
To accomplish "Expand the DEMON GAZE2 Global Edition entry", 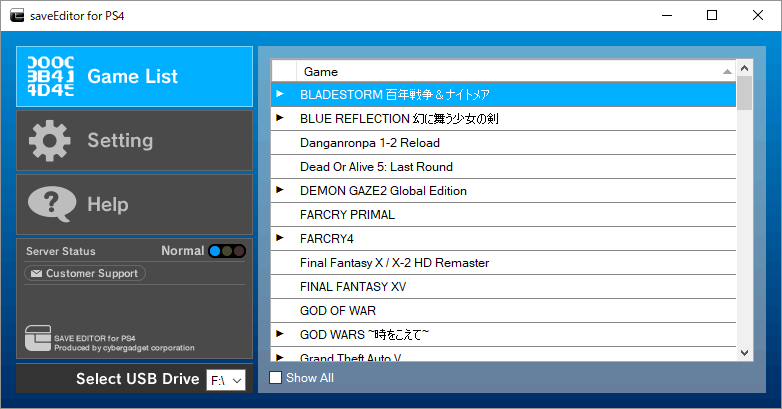I will tap(280, 190).
